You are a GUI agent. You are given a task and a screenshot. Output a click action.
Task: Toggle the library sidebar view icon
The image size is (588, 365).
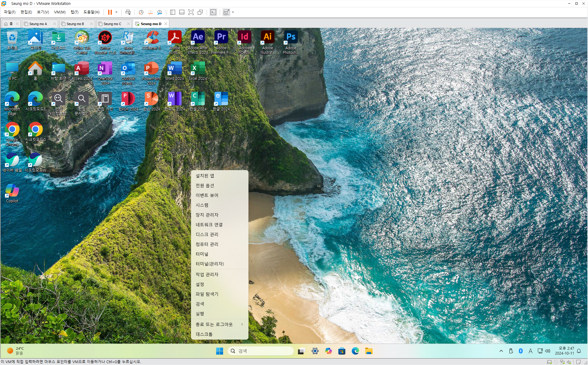pyautogui.click(x=172, y=12)
